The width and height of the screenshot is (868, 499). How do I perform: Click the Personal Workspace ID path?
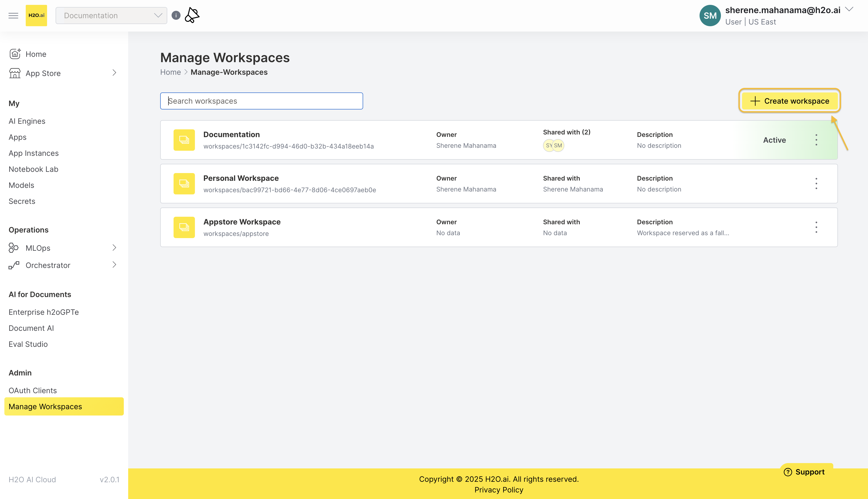point(290,190)
